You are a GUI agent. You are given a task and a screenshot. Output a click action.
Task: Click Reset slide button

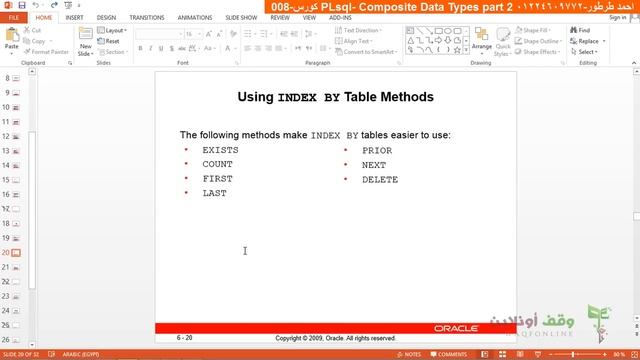109,41
